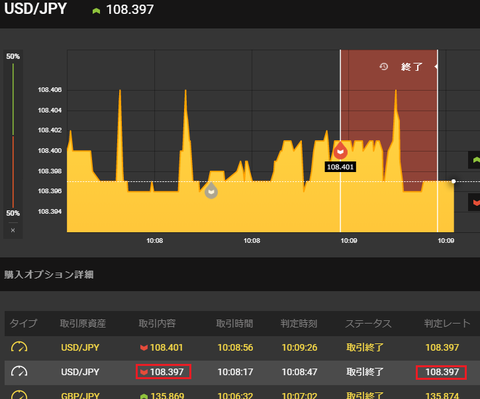Click the header price 108.397
Image resolution: width=480 pixels, height=399 pixels.
(x=130, y=9)
